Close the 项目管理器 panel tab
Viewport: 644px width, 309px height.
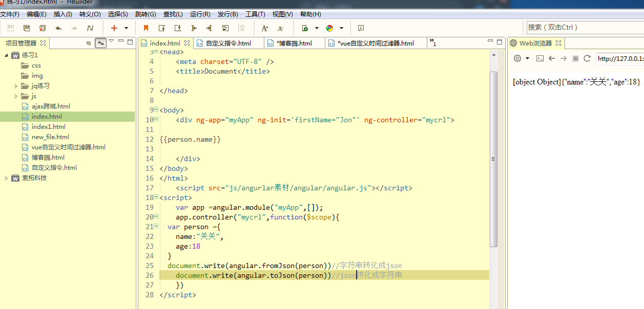coord(43,43)
